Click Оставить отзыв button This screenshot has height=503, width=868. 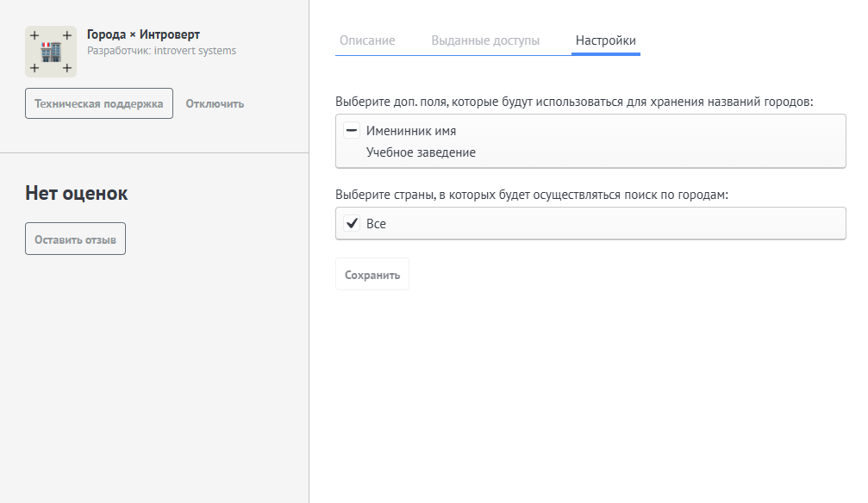[x=75, y=239]
